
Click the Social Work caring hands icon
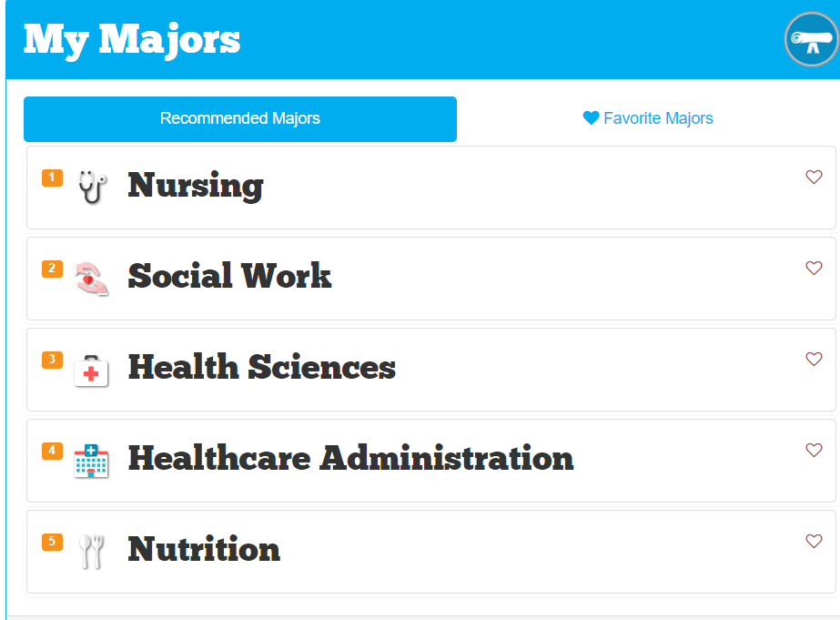coord(91,279)
